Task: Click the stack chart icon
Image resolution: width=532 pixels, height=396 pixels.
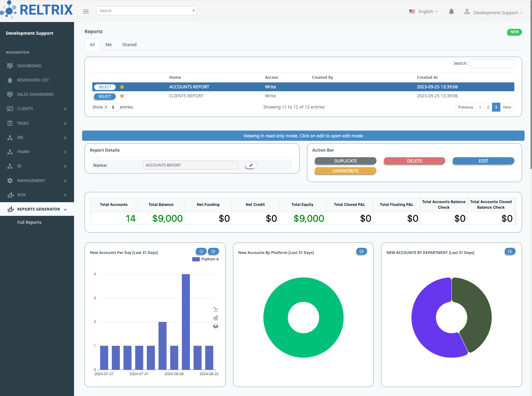Action: click(x=216, y=326)
